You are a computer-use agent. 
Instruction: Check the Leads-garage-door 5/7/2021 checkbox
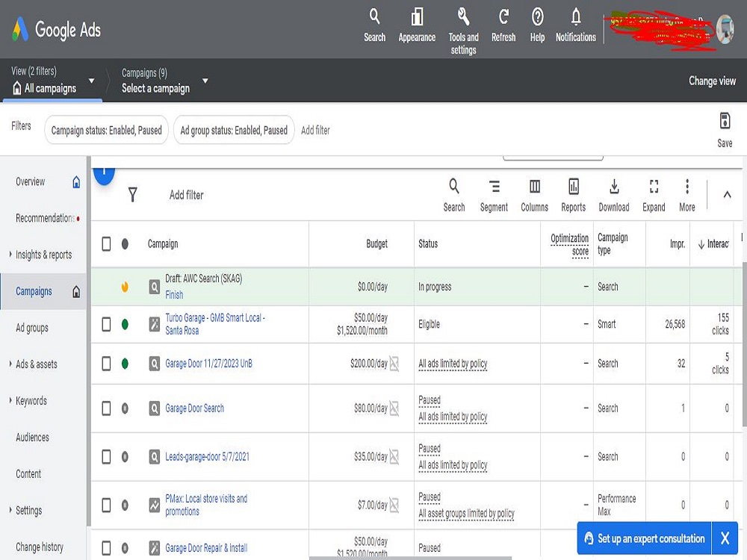pyautogui.click(x=106, y=457)
